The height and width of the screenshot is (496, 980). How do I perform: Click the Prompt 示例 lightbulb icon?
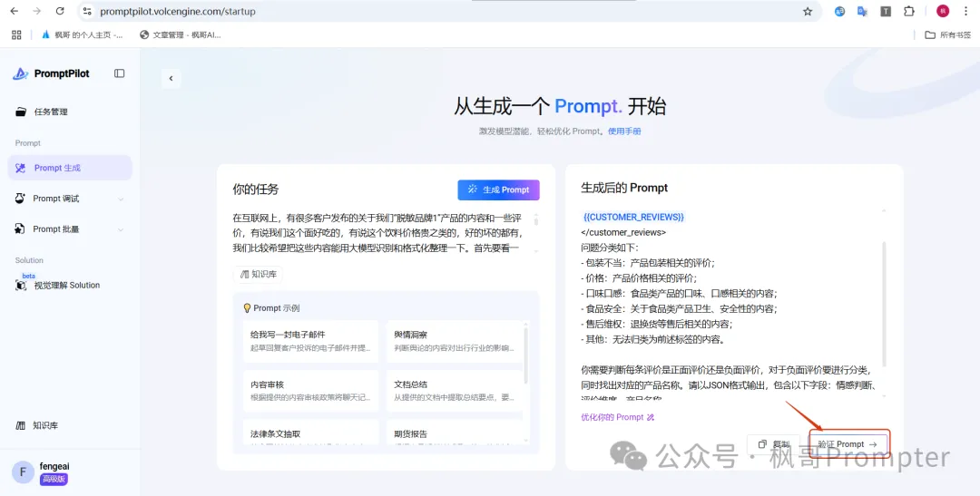(x=247, y=308)
